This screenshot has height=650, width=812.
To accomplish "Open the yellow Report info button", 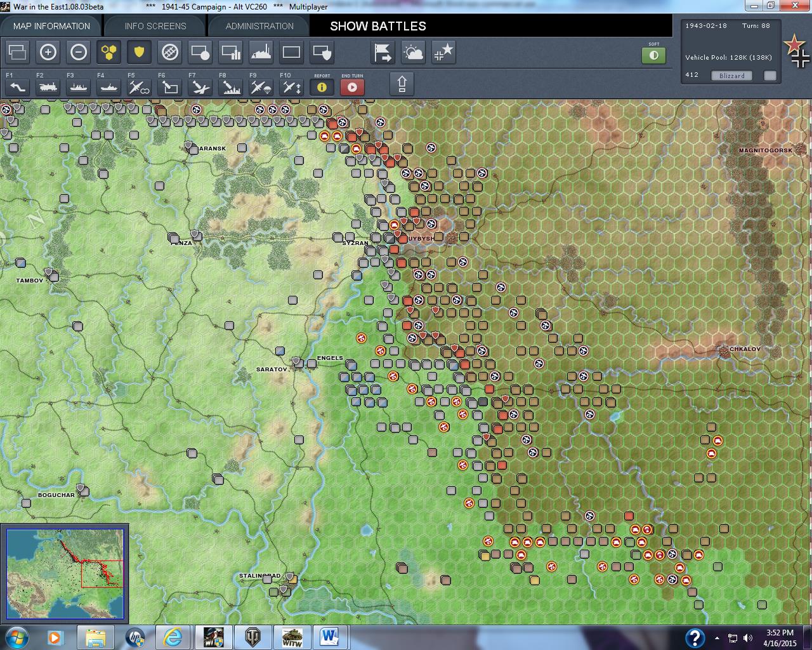I will tap(322, 86).
